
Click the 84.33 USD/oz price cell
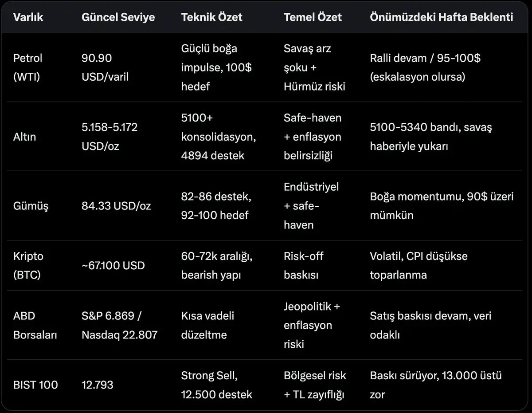pos(116,206)
